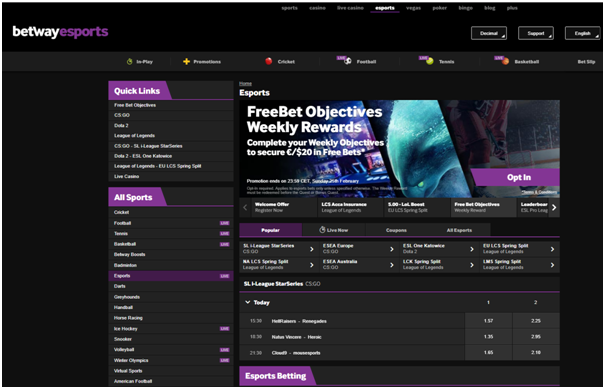This screenshot has width=606, height=389.
Task: Open ESEA Australia arrow
Action: coord(392,265)
